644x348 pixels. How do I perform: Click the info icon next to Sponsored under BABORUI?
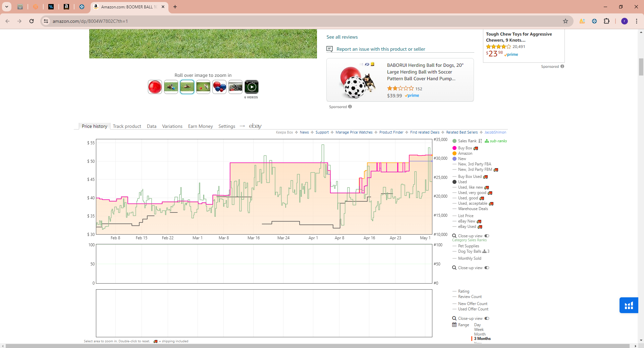coord(350,107)
